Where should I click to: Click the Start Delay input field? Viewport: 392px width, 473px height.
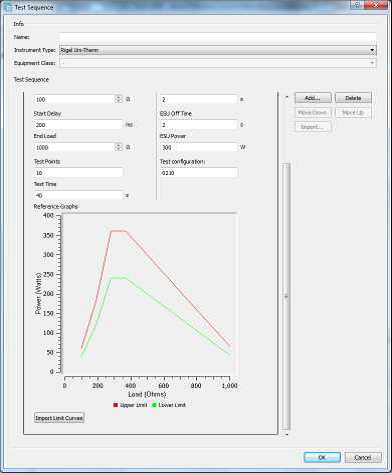(79, 125)
